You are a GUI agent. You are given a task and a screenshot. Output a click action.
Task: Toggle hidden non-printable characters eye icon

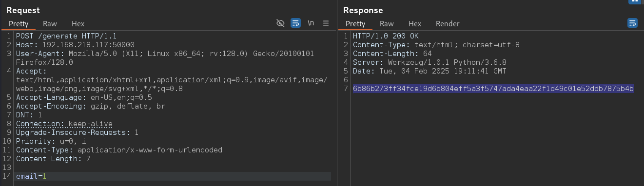280,23
